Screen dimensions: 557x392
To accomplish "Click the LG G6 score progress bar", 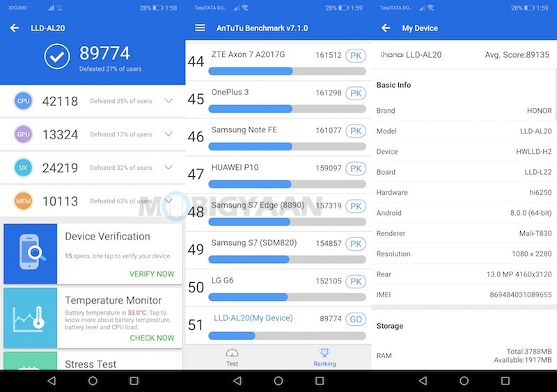I will click(288, 297).
